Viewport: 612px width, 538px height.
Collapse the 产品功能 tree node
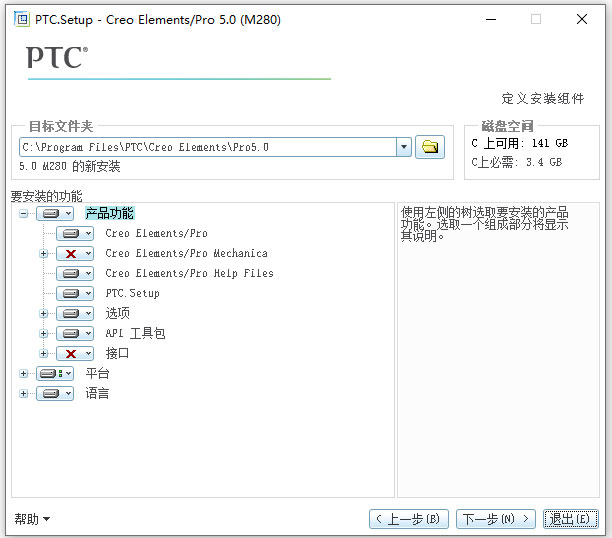pyautogui.click(x=23, y=214)
